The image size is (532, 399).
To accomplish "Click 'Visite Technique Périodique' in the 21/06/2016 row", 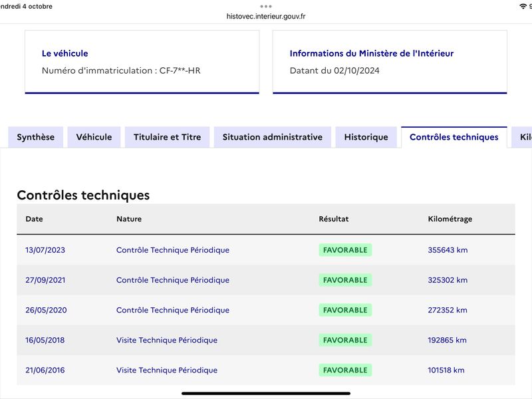I will tap(167, 370).
